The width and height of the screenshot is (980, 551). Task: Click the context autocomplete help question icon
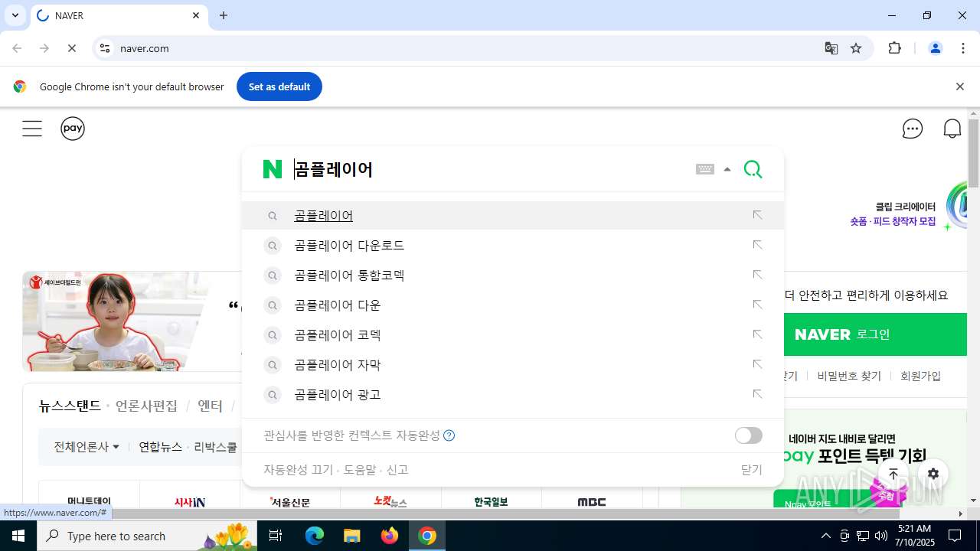[x=449, y=435]
